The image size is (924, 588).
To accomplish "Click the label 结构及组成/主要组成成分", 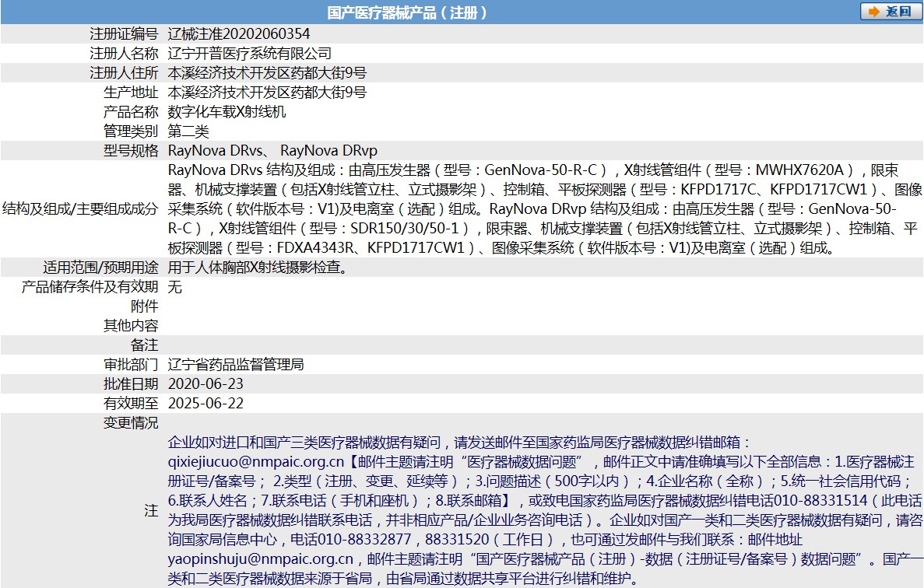I will [80, 209].
